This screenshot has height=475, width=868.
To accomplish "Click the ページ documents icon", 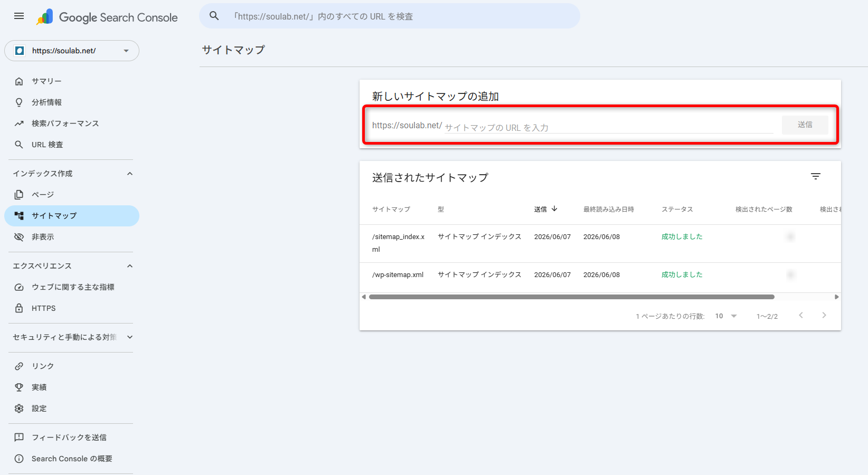I will 19,195.
